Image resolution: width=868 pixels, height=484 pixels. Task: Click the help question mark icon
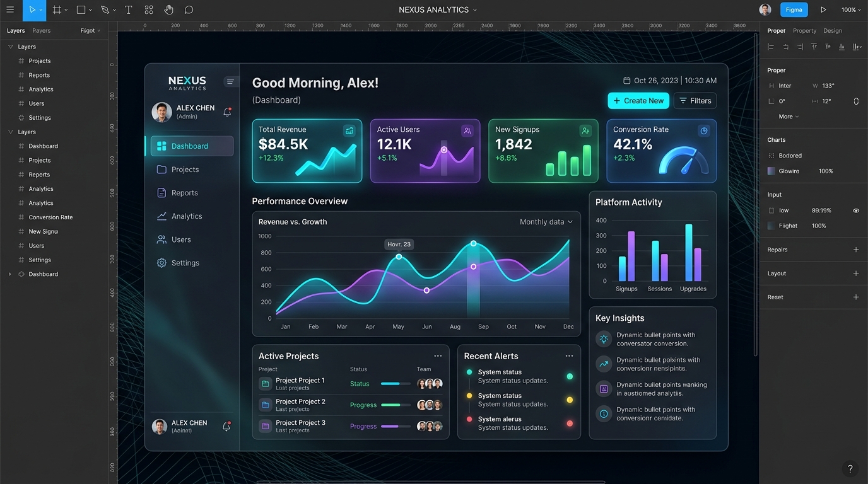coord(850,468)
